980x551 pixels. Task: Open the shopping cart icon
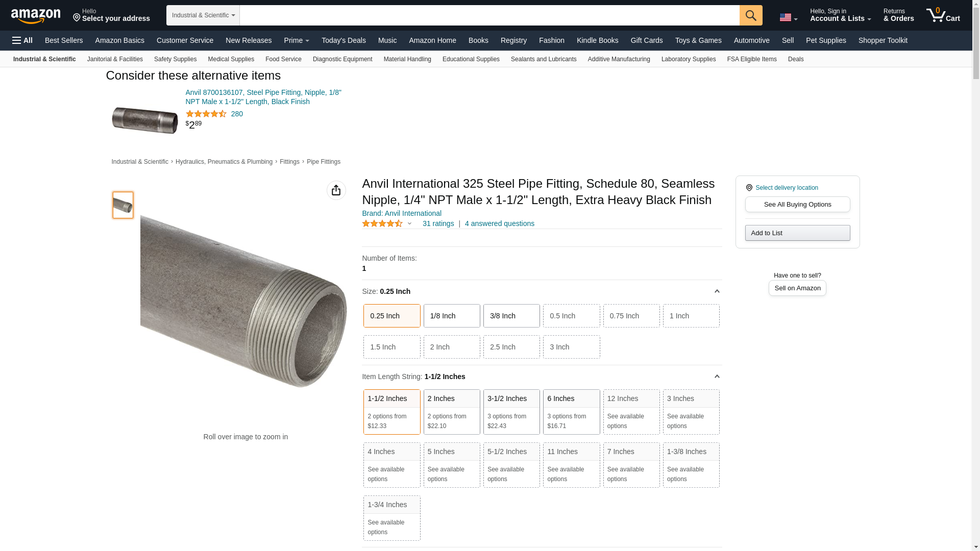(x=942, y=15)
